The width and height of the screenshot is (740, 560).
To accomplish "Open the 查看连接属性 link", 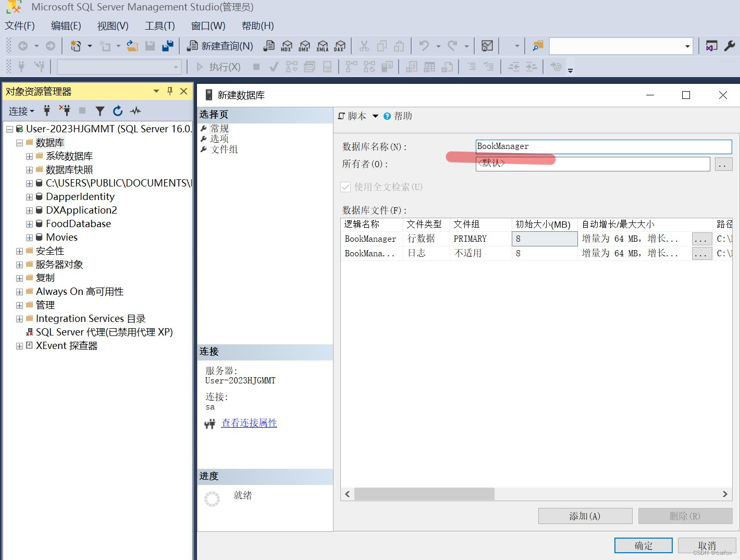I will point(249,423).
